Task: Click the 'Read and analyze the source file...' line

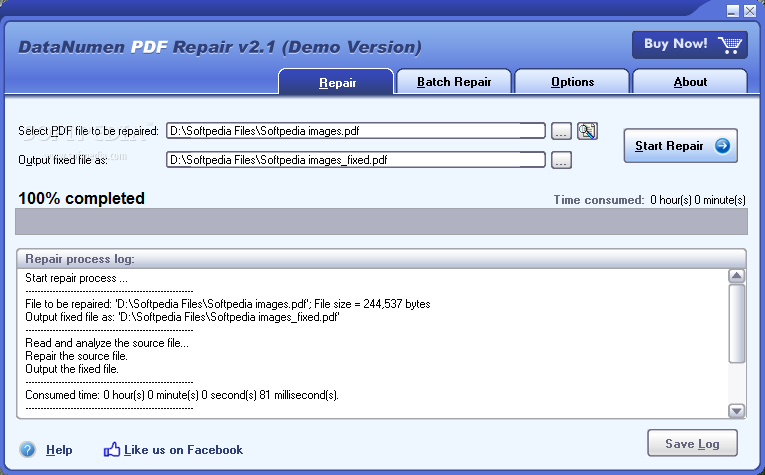Action: [x=107, y=343]
